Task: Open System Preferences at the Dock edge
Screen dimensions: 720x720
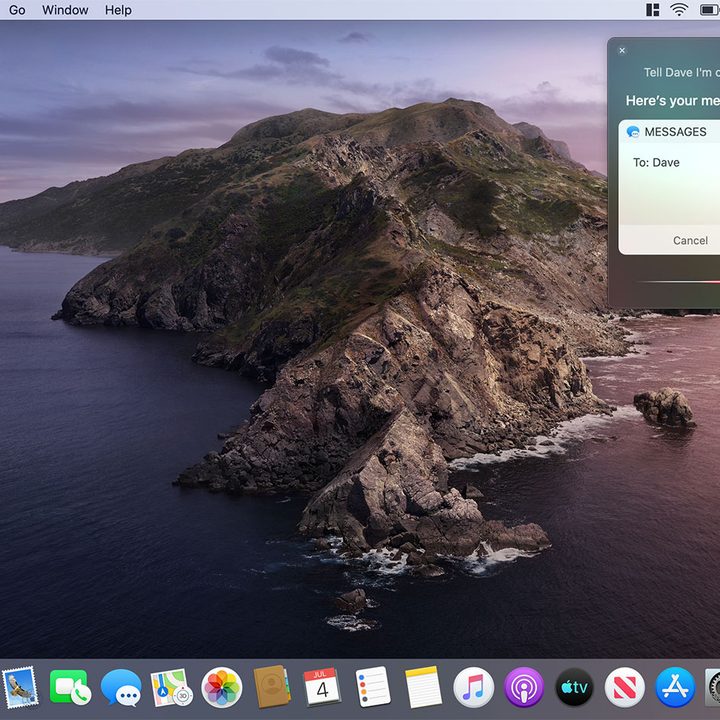Action: (713, 687)
